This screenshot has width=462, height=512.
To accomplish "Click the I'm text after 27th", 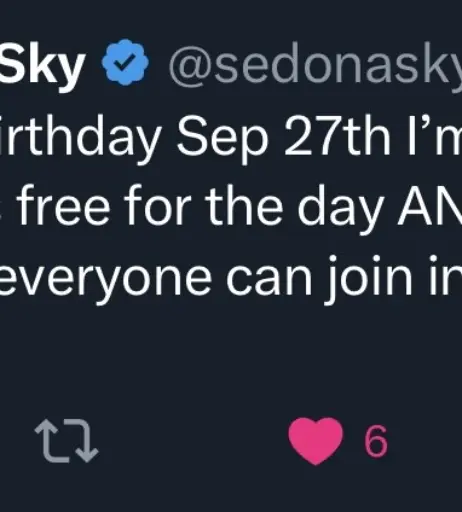I will click(435, 136).
